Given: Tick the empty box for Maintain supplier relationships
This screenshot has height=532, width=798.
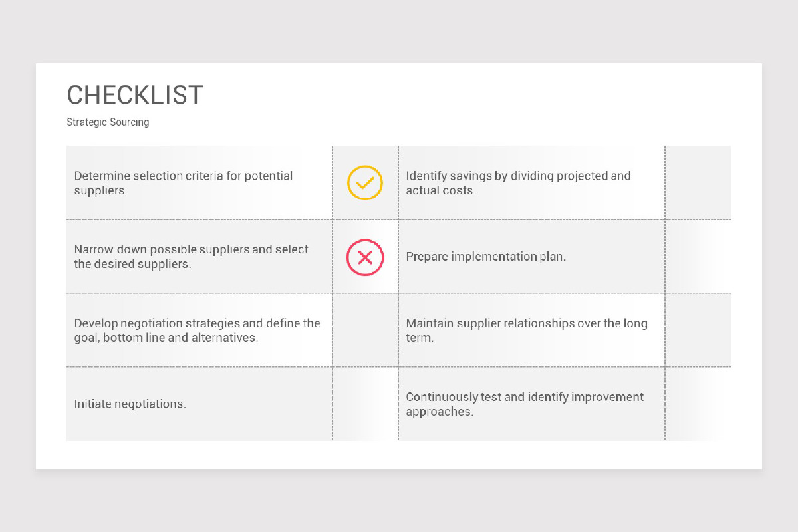Looking at the screenshot, I should click(x=698, y=331).
